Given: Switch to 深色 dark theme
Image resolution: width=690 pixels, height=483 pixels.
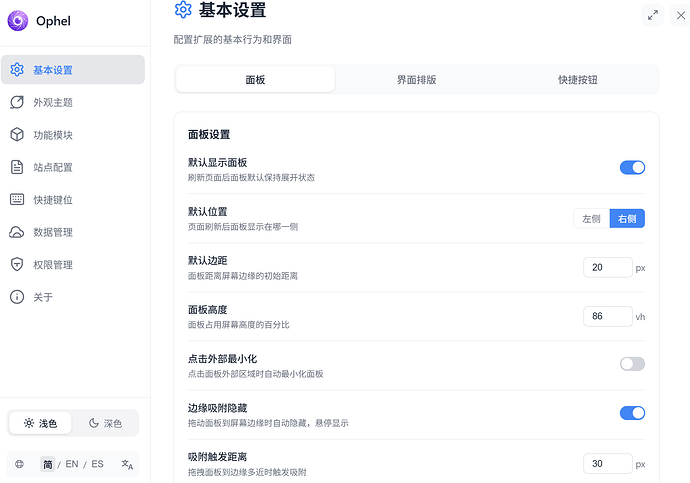Looking at the screenshot, I should [x=106, y=423].
